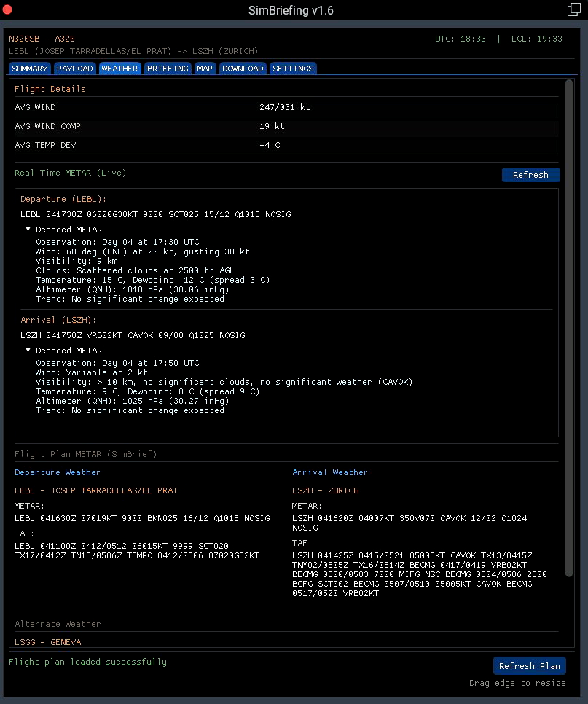Click the window overlap icon top-right
Viewport: 588px width, 704px height.
click(x=573, y=9)
